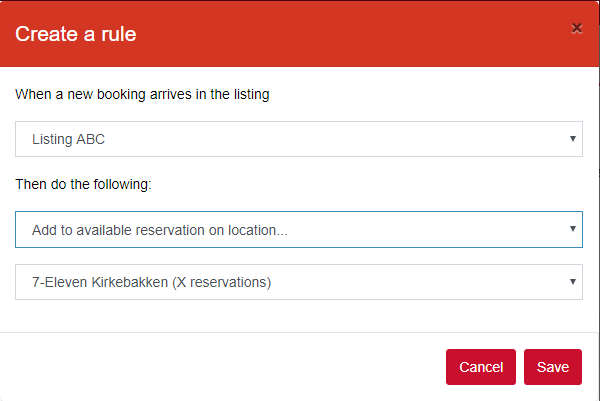Click the X icon in the red header
The width and height of the screenshot is (600, 401).
577,28
